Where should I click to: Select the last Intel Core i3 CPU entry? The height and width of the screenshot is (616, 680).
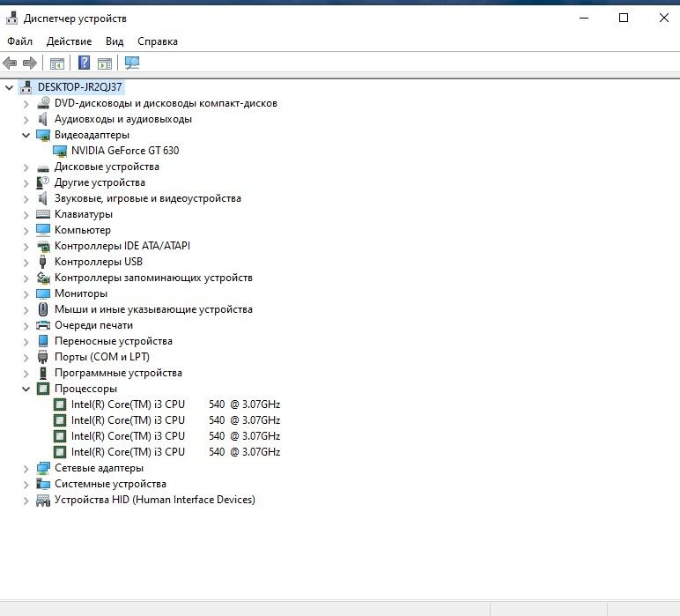point(175,452)
